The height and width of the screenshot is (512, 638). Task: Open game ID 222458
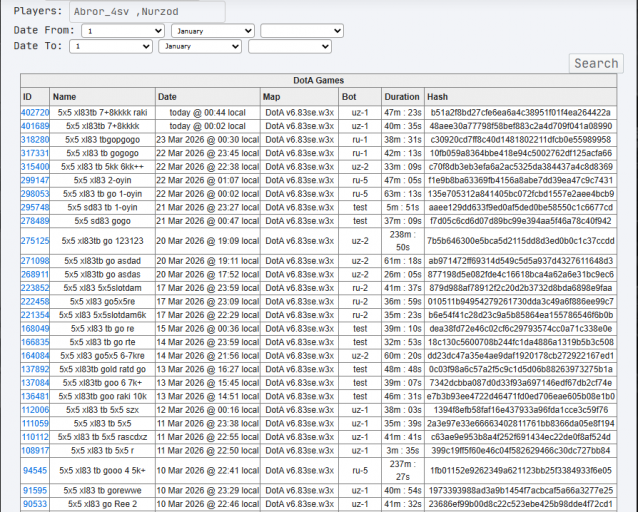tap(35, 302)
